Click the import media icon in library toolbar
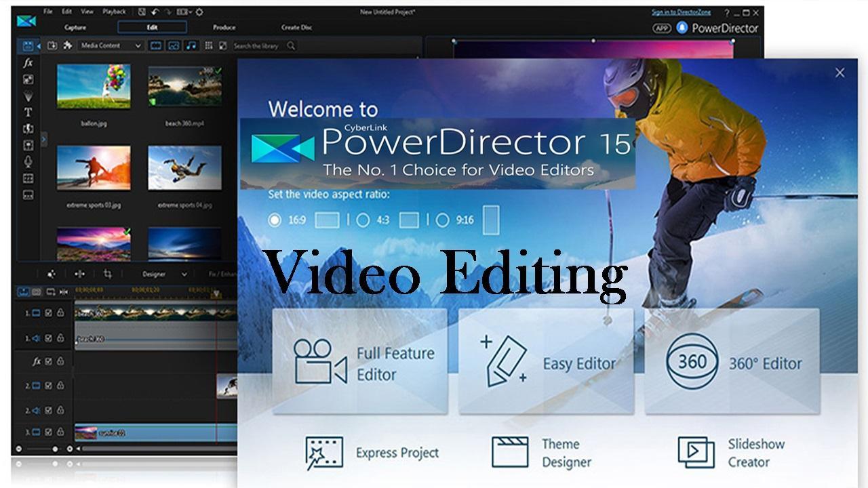Screen dimensions: 868x488 (52, 45)
